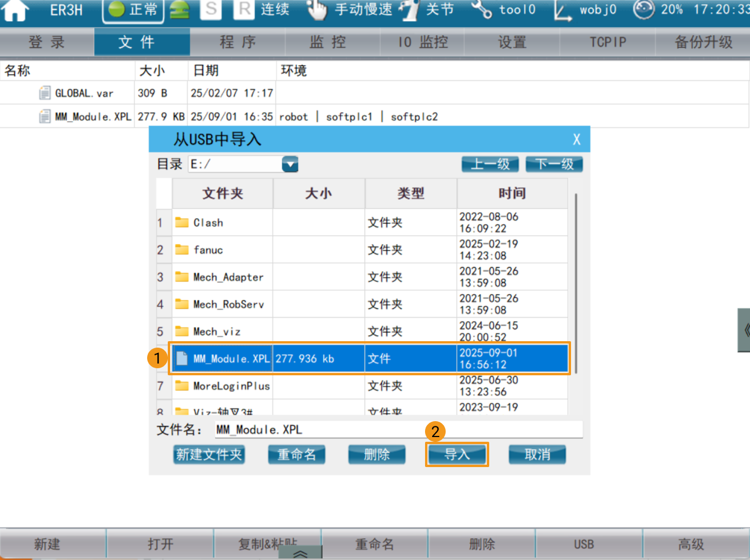Click the 上一级 button
The height and width of the screenshot is (560, 750).
click(x=489, y=164)
